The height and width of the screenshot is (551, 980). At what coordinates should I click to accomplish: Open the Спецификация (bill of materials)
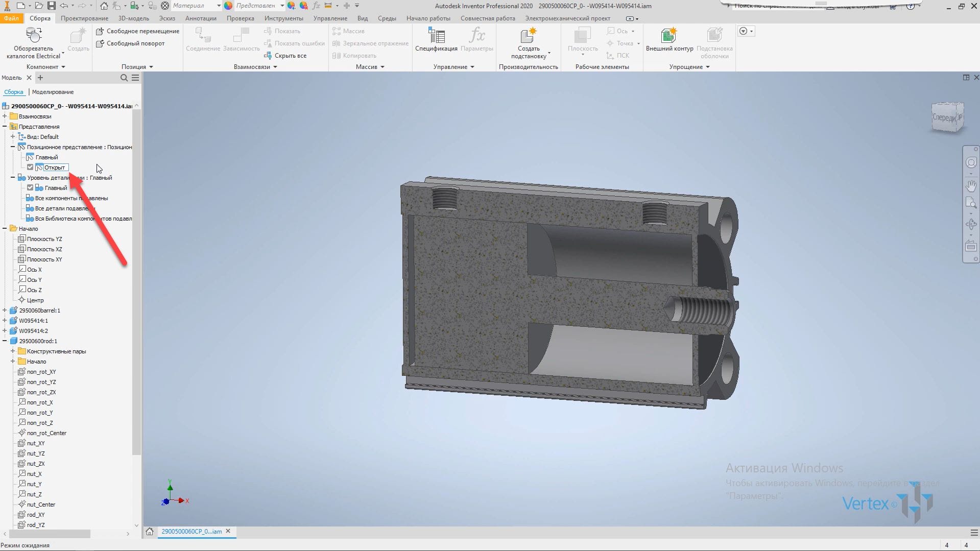pyautogui.click(x=436, y=40)
